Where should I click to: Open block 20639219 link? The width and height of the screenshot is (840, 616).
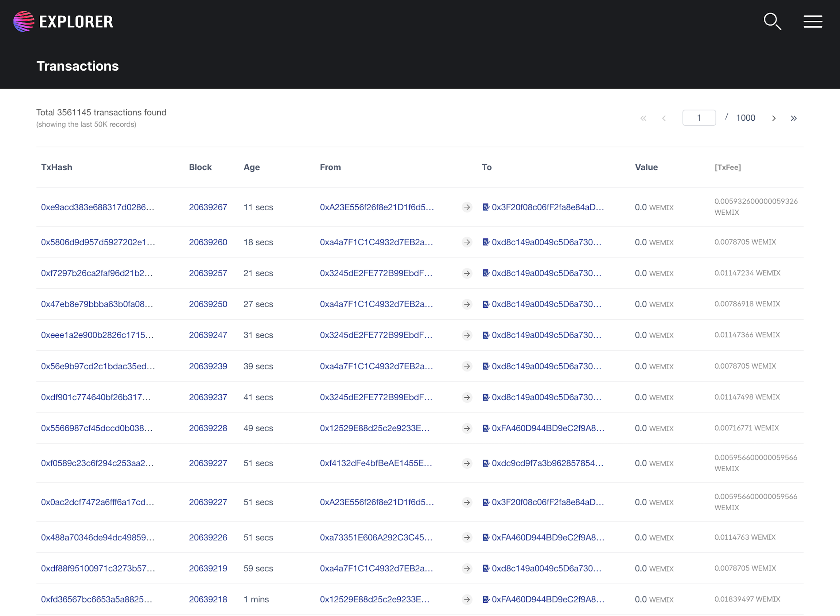[x=208, y=568]
